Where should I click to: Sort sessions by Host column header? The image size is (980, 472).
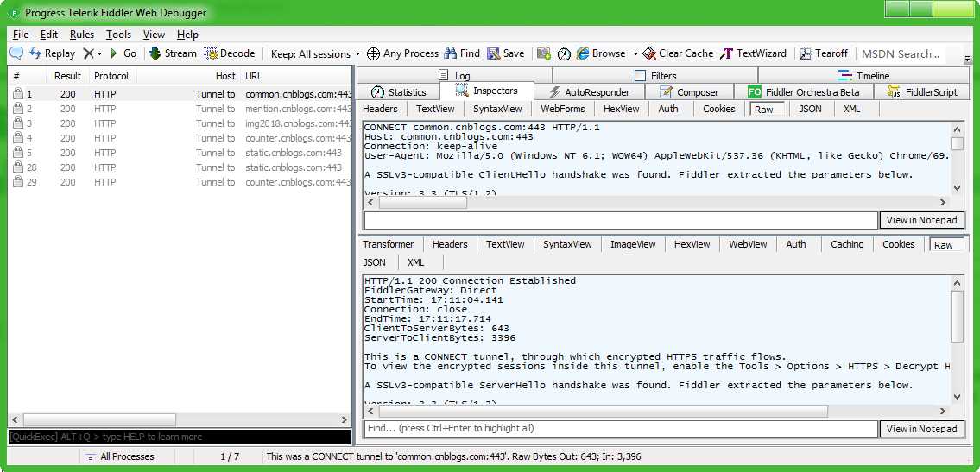click(x=225, y=76)
